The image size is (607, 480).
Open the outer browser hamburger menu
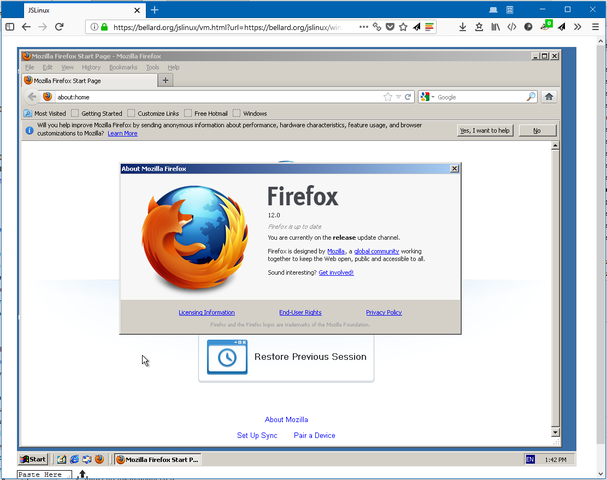click(595, 27)
